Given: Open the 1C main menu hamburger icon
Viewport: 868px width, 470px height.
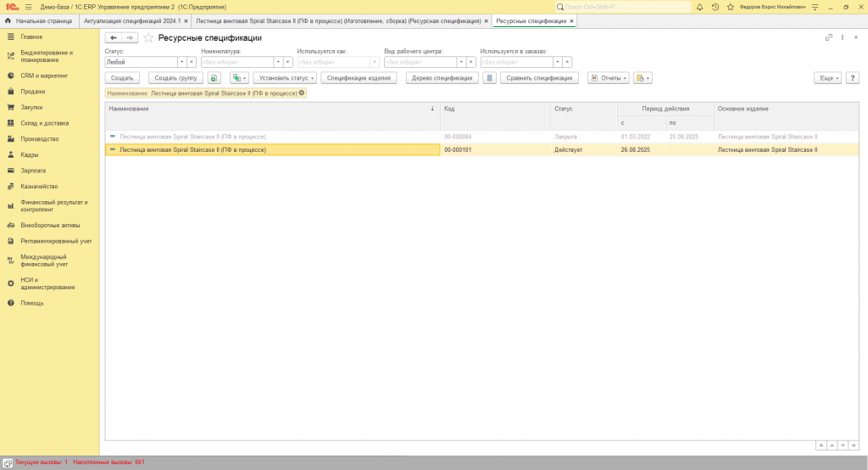Looking at the screenshot, I should [28, 7].
